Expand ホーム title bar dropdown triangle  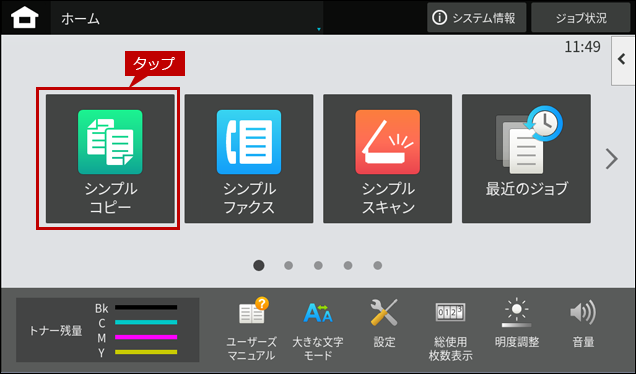pos(319,29)
